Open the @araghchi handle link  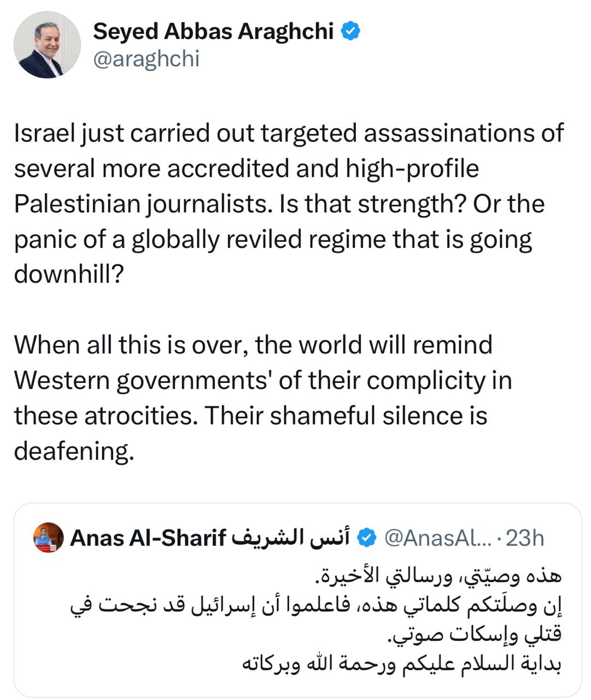pyautogui.click(x=146, y=59)
